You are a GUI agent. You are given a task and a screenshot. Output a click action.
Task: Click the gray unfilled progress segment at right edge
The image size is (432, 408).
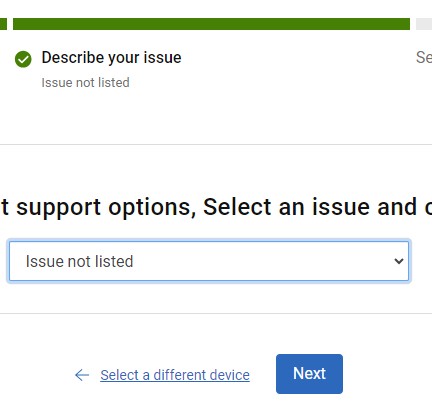(x=424, y=24)
